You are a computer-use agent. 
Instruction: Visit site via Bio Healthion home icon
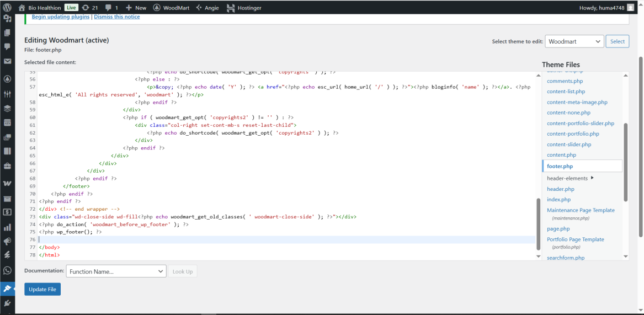22,7
